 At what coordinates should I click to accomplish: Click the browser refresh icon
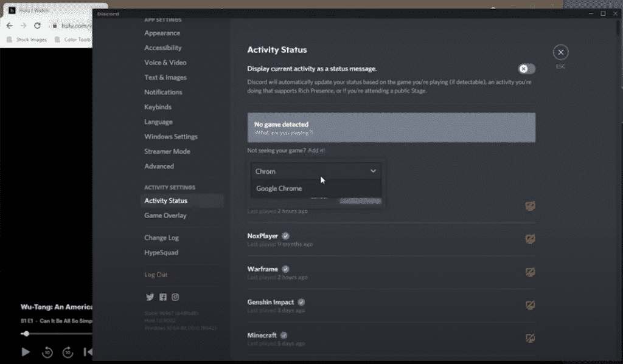[38, 26]
